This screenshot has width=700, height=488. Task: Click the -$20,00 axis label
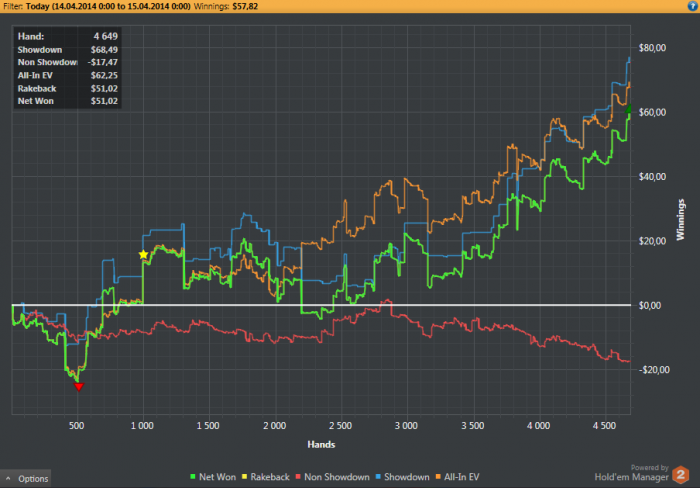[x=654, y=370]
